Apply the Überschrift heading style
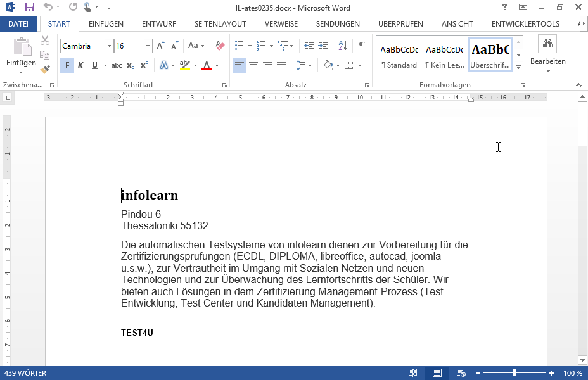 pyautogui.click(x=490, y=56)
